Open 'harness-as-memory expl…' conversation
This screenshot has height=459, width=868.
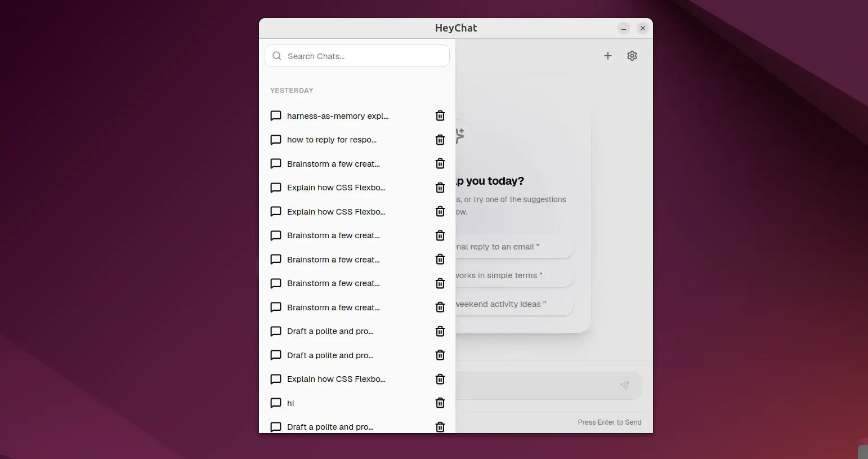point(338,116)
